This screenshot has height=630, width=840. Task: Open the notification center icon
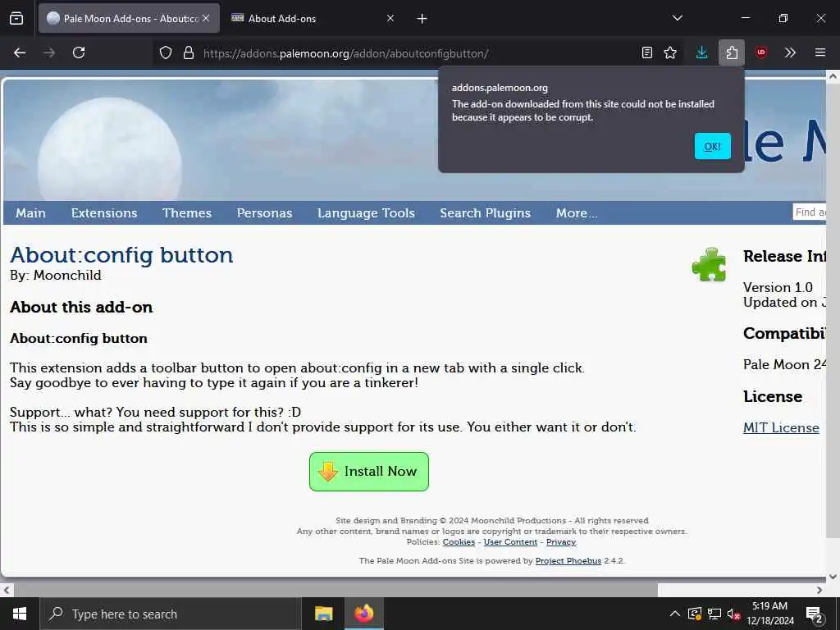(814, 614)
